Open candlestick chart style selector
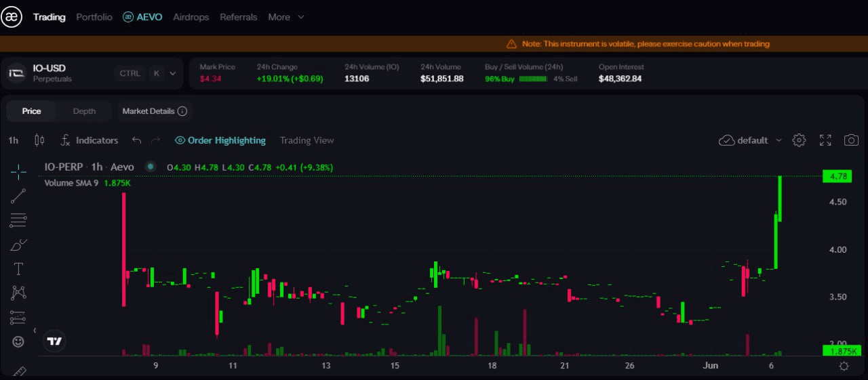The width and height of the screenshot is (868, 380). 39,140
